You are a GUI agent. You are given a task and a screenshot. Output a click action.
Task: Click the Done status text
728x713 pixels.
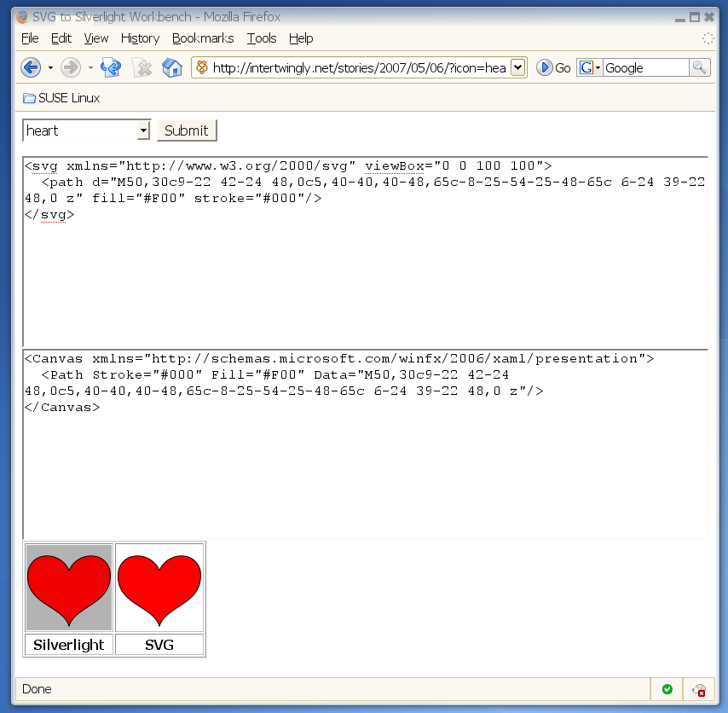37,689
